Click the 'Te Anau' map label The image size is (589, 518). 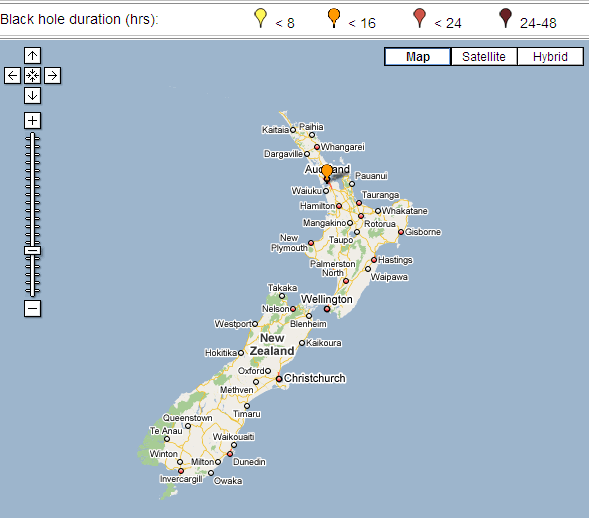(166, 431)
